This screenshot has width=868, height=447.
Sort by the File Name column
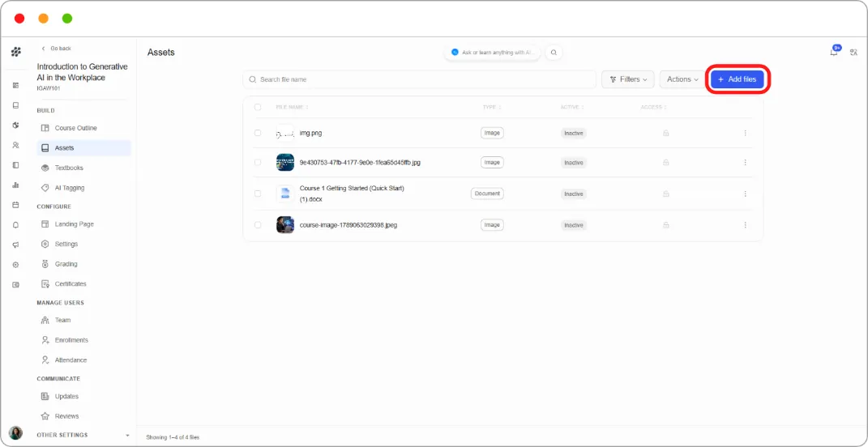coord(292,108)
